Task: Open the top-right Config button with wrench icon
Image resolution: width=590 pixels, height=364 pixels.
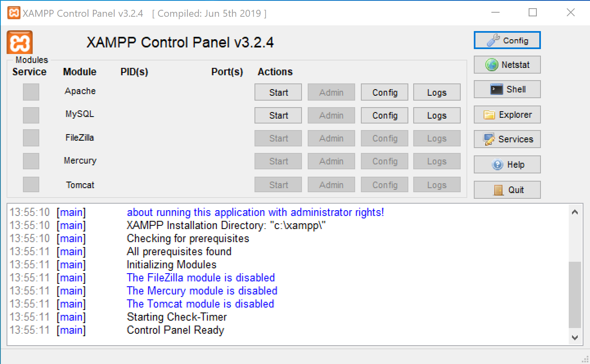Action: pos(507,40)
